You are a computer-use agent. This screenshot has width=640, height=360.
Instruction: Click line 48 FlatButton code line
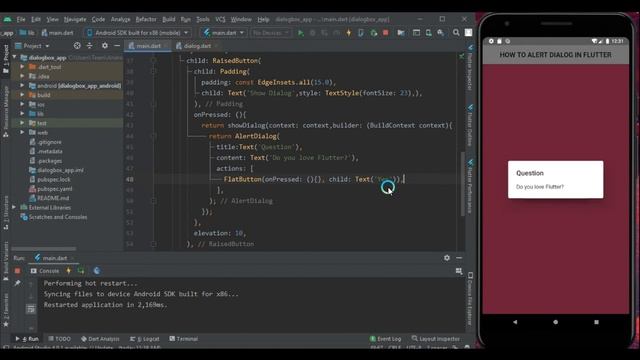tap(313, 179)
